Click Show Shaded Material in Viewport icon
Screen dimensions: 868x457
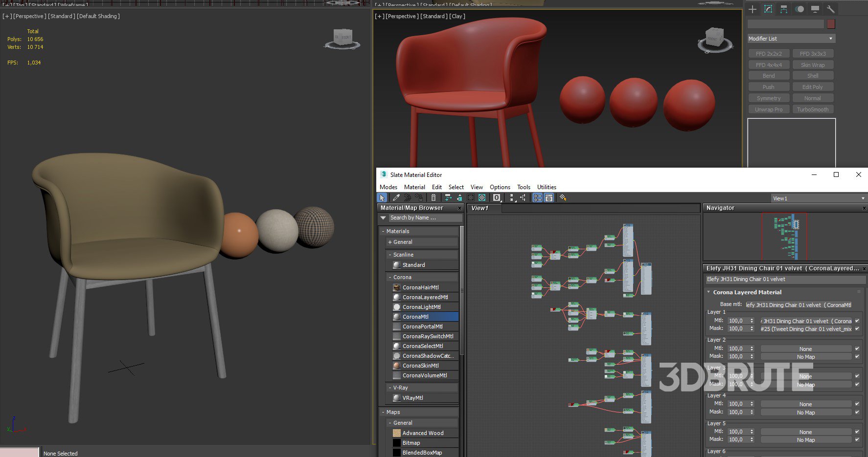click(482, 197)
